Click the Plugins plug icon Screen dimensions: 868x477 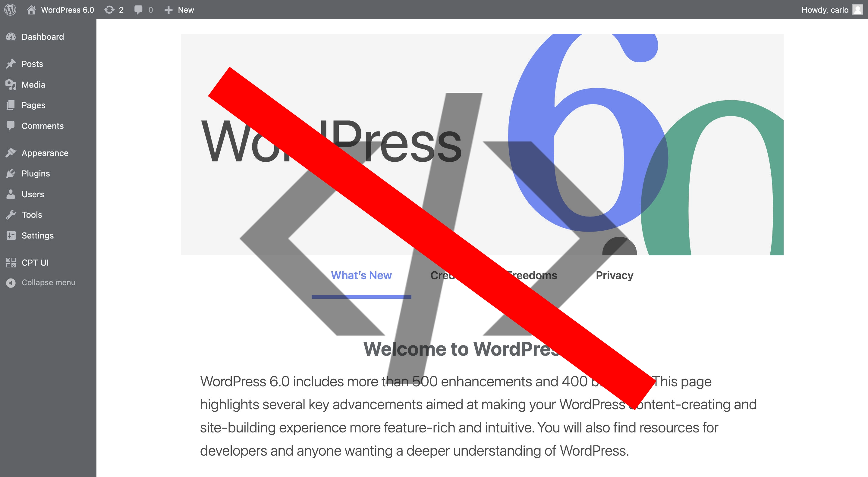[x=11, y=173]
